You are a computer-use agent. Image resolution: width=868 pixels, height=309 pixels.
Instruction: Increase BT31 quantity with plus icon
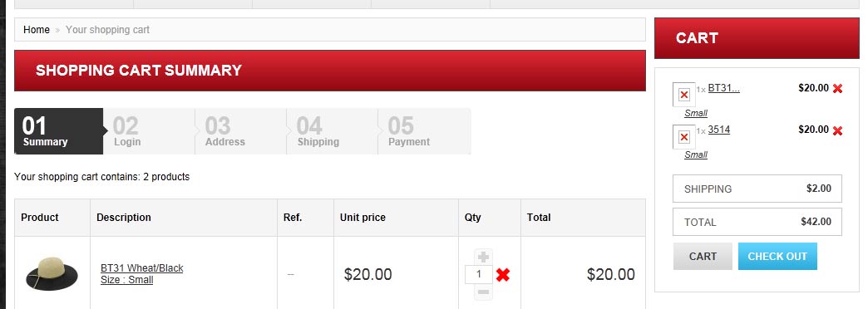pos(483,257)
